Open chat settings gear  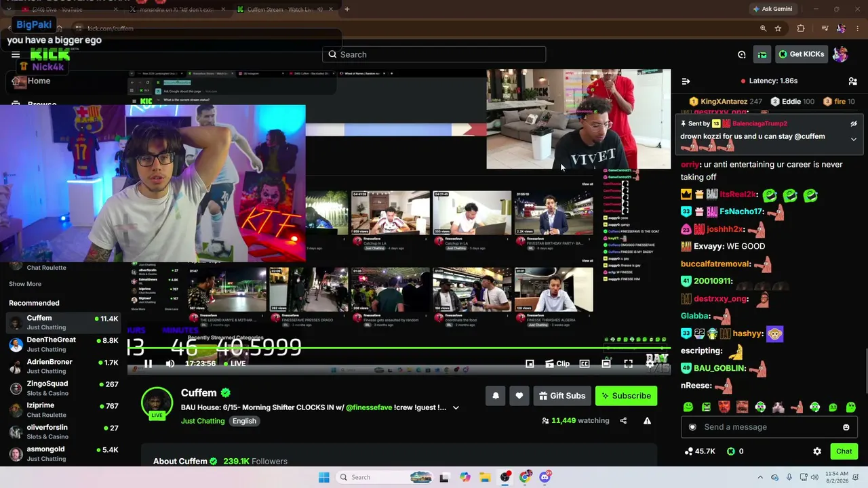[817, 451]
